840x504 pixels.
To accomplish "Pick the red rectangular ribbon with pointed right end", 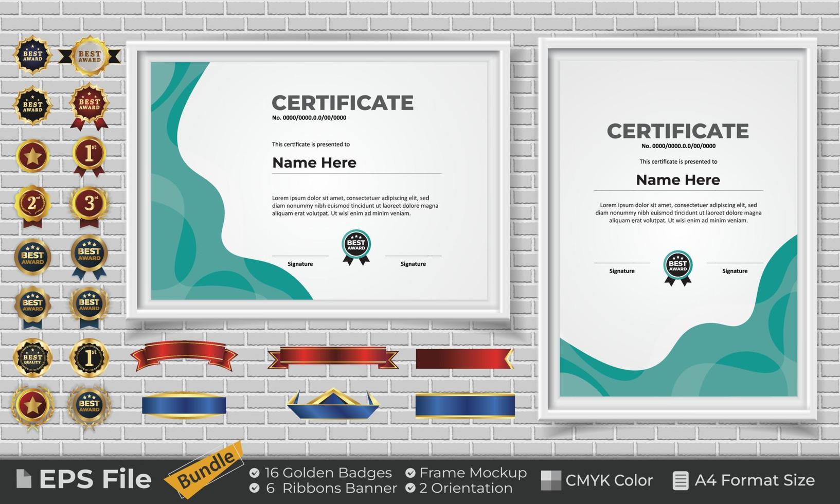I will coord(464,358).
